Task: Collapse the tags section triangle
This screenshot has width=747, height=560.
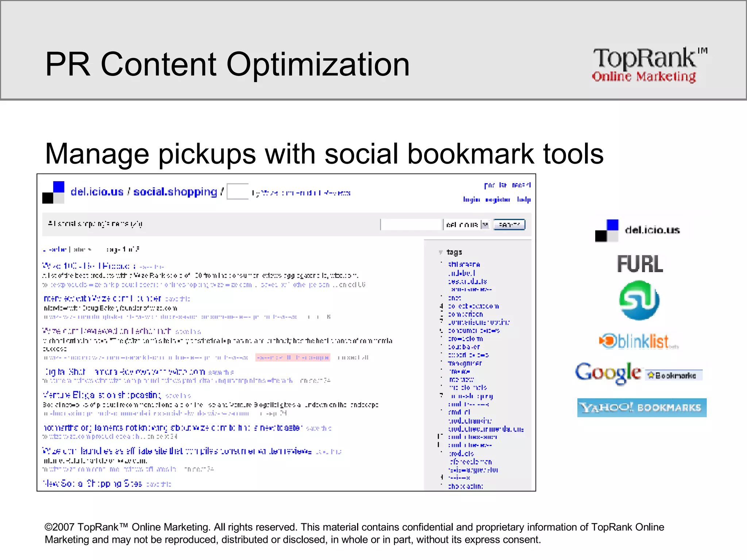Action: [441, 252]
